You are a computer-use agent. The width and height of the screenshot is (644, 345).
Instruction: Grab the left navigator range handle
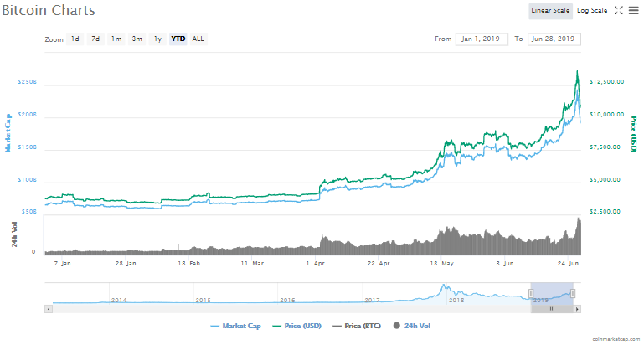pos(531,293)
